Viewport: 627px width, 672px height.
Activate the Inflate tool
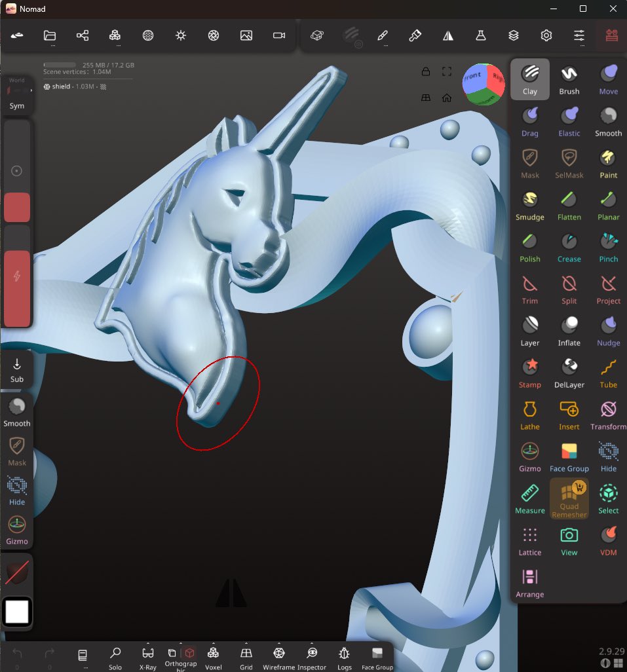pos(569,331)
